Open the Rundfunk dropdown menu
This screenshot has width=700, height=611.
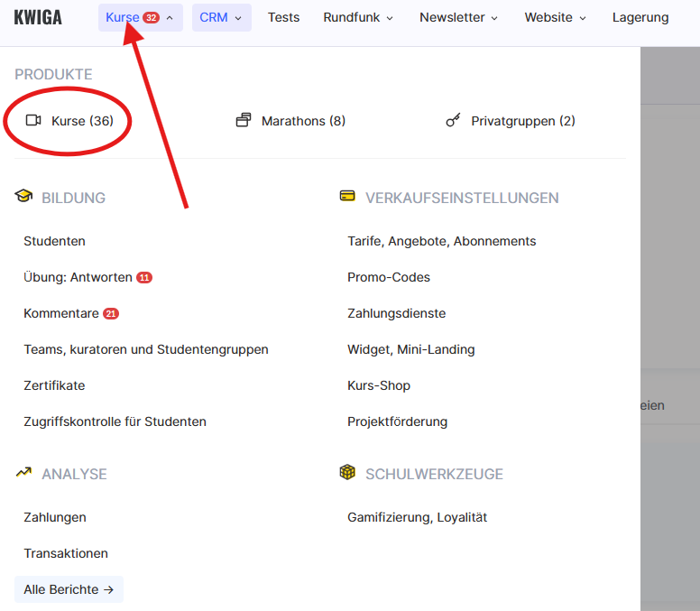(x=358, y=17)
